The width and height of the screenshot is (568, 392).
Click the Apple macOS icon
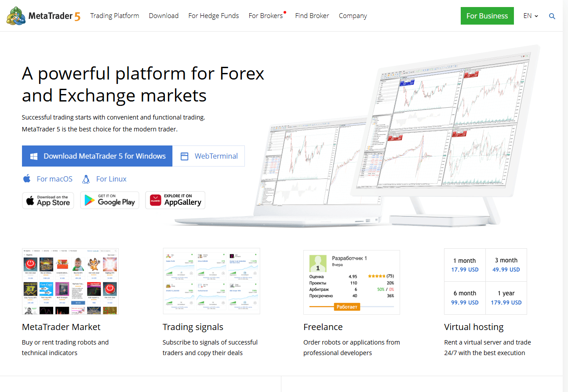coord(27,179)
